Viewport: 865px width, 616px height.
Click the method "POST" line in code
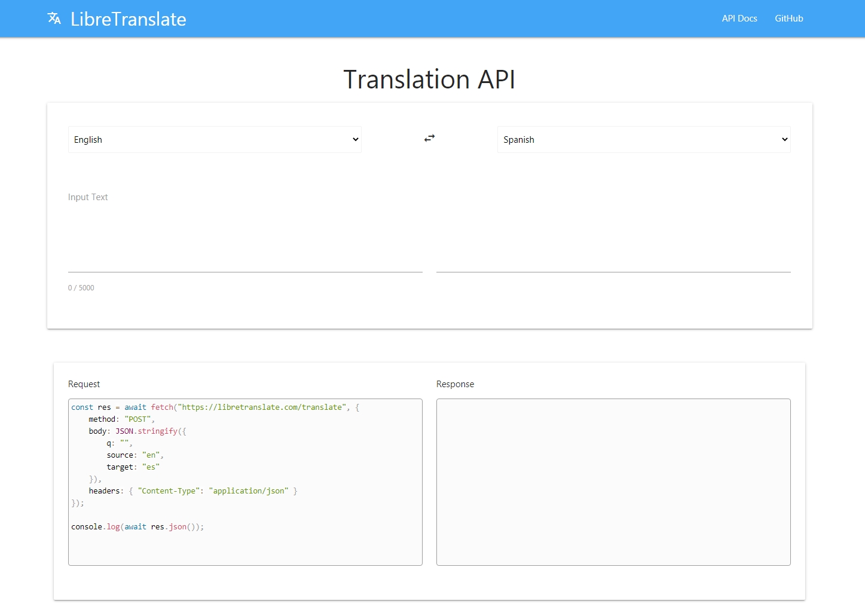[122, 419]
